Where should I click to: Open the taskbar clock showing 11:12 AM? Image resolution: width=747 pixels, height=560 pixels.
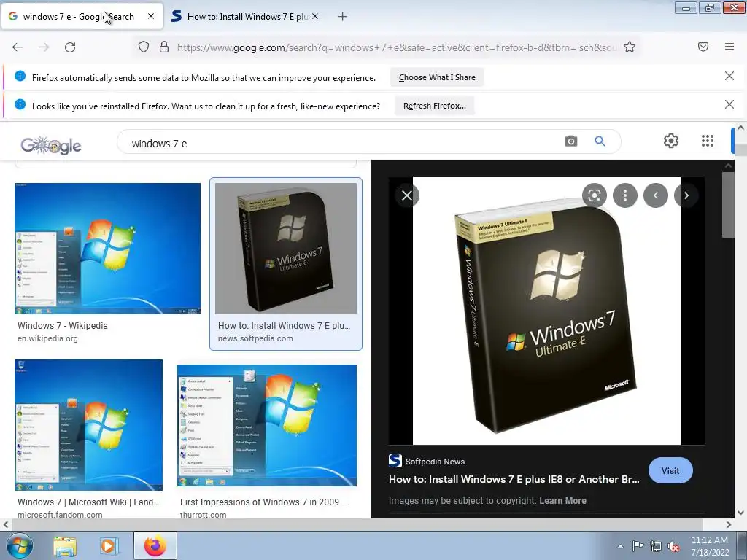click(710, 546)
